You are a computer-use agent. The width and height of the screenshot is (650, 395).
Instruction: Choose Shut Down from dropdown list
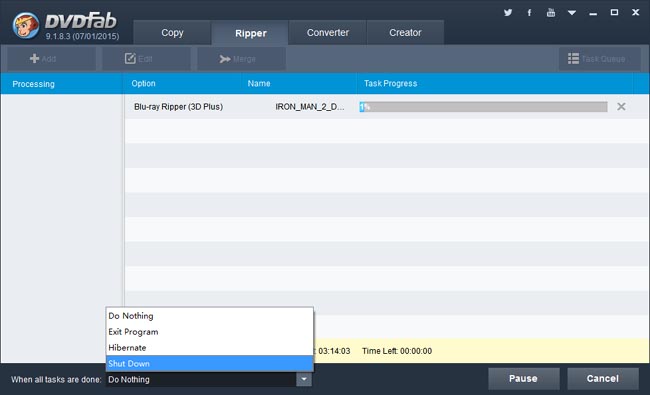(210, 363)
